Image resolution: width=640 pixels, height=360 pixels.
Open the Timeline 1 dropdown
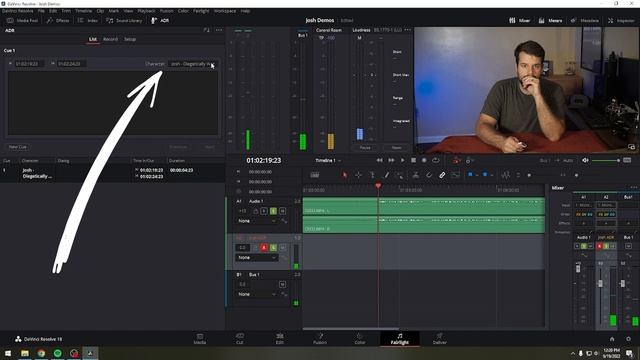[x=328, y=160]
